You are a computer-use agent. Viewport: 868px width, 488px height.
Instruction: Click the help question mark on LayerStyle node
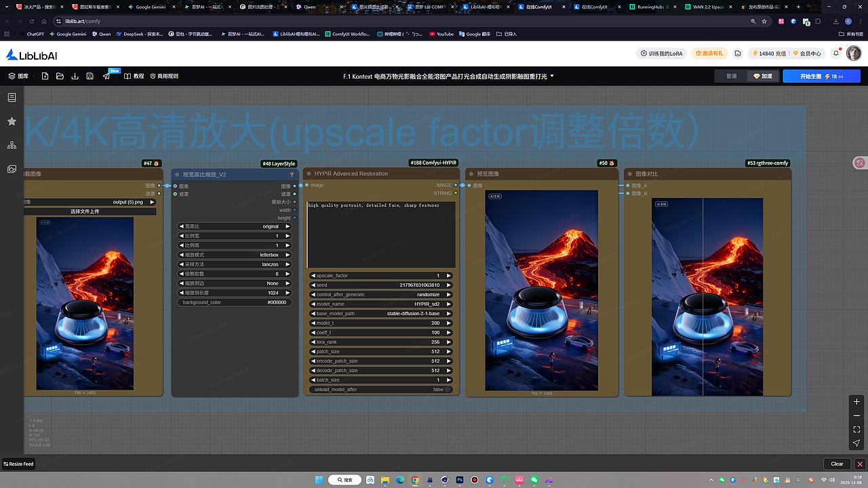pyautogui.click(x=292, y=174)
